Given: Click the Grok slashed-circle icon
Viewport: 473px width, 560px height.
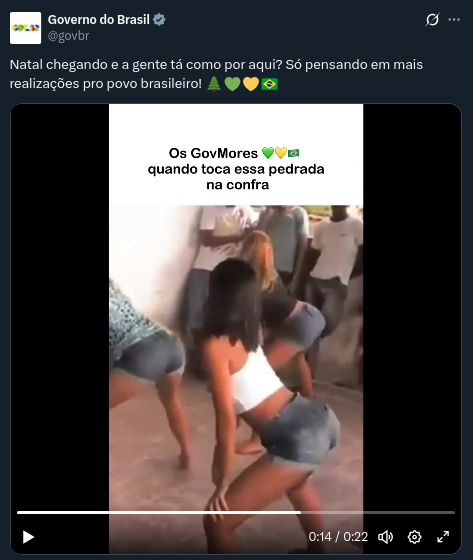Looking at the screenshot, I should (x=432, y=19).
